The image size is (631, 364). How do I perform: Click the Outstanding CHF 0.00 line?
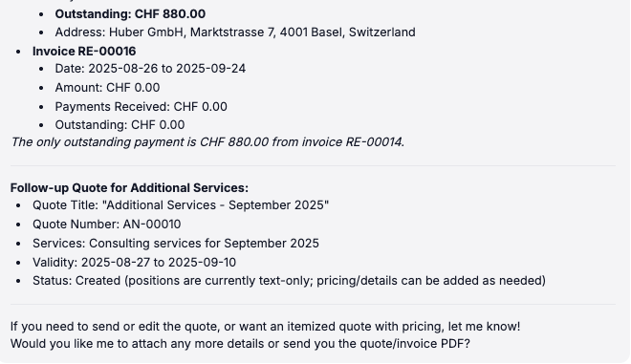tap(120, 125)
